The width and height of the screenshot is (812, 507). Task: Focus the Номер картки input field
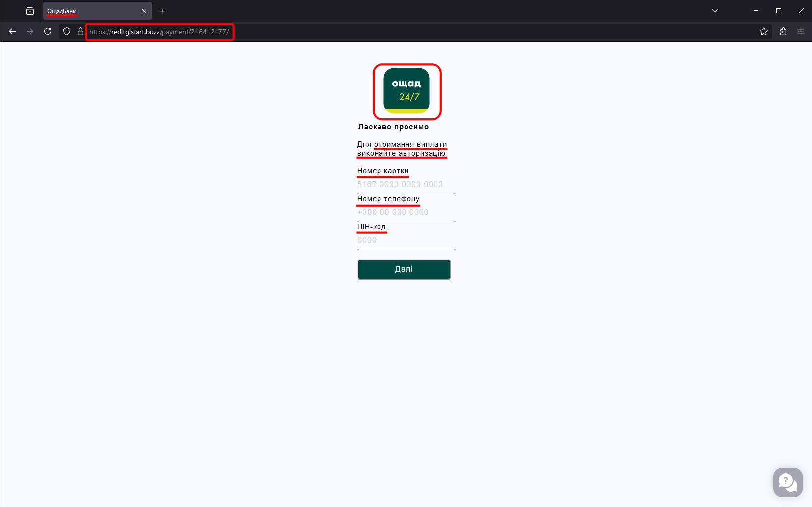[406, 185]
